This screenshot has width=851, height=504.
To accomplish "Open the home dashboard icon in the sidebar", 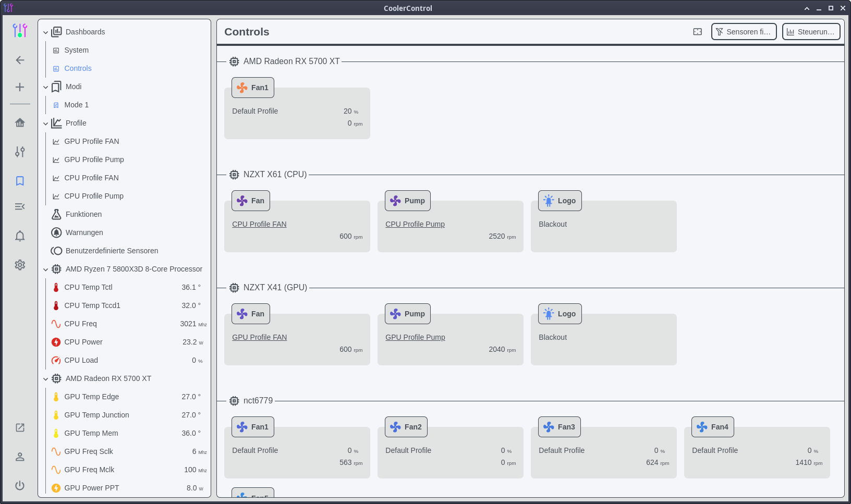I will pos(20,122).
